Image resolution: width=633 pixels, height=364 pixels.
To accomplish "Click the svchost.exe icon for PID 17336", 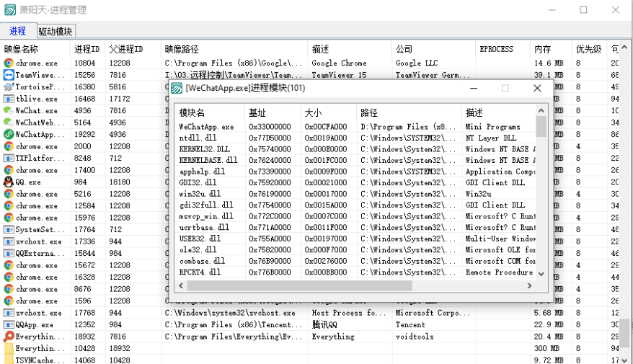I will point(9,241).
